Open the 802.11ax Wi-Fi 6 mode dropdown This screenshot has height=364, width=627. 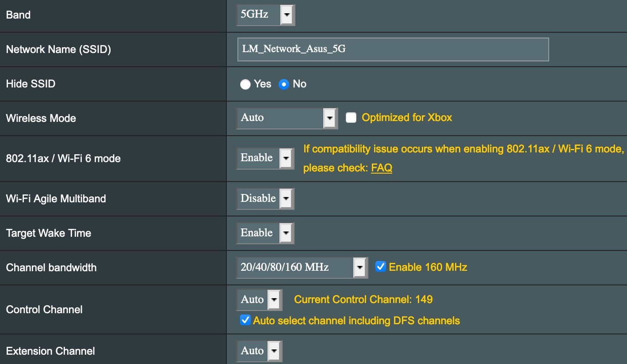tap(264, 158)
